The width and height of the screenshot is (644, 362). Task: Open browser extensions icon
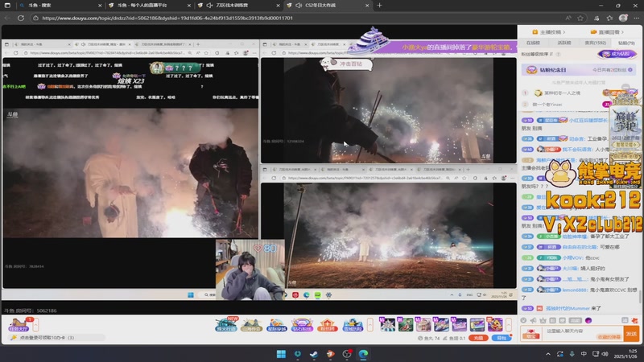pyautogui.click(x=597, y=18)
